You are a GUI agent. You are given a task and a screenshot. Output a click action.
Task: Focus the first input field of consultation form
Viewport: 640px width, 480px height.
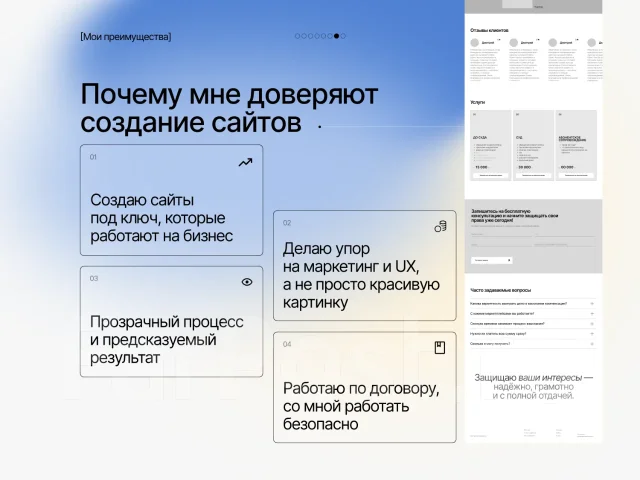[x=501, y=234]
